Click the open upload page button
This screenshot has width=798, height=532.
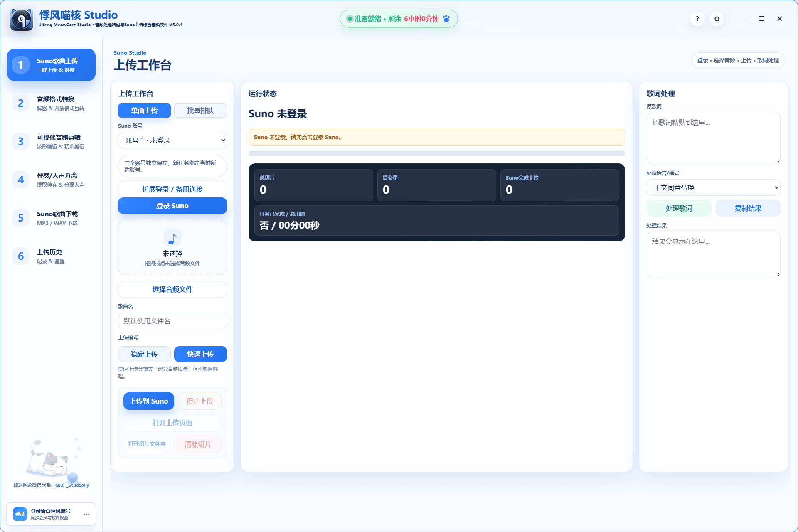[x=172, y=423]
